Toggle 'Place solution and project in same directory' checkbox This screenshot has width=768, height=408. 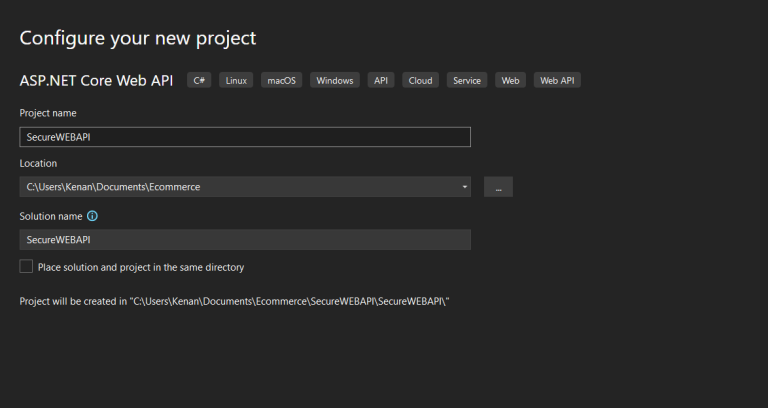tap(26, 267)
